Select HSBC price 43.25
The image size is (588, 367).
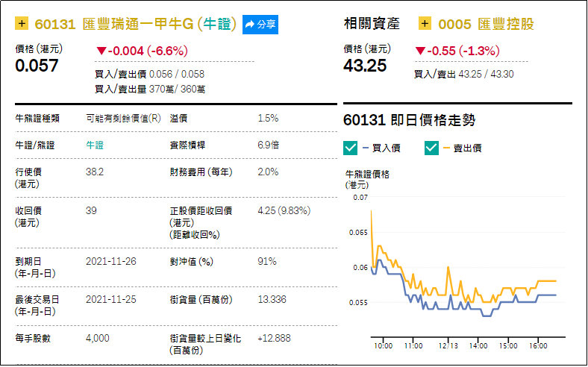365,66
